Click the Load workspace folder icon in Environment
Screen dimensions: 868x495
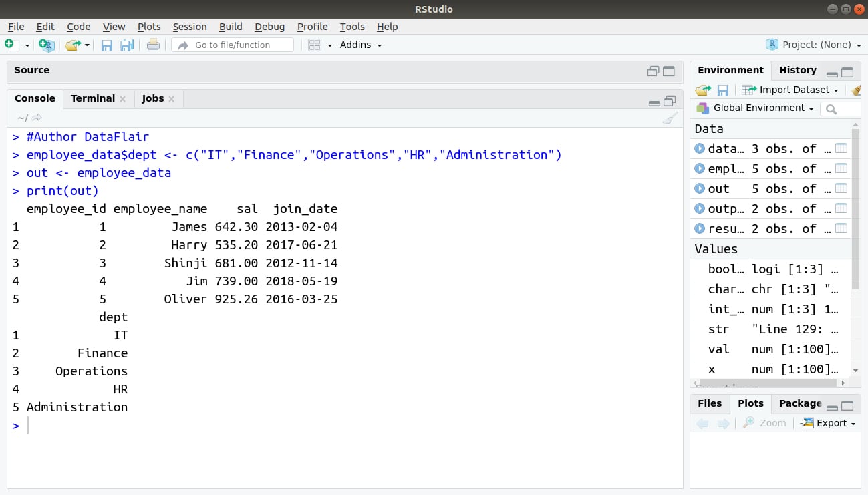tap(703, 90)
